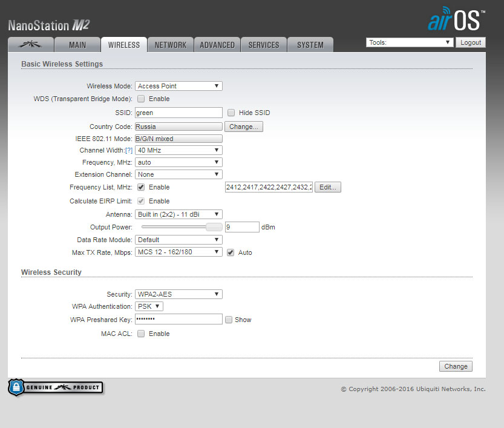Click the WPA Preshared Key field
Image resolution: width=504 pixels, height=428 pixels.
click(178, 319)
